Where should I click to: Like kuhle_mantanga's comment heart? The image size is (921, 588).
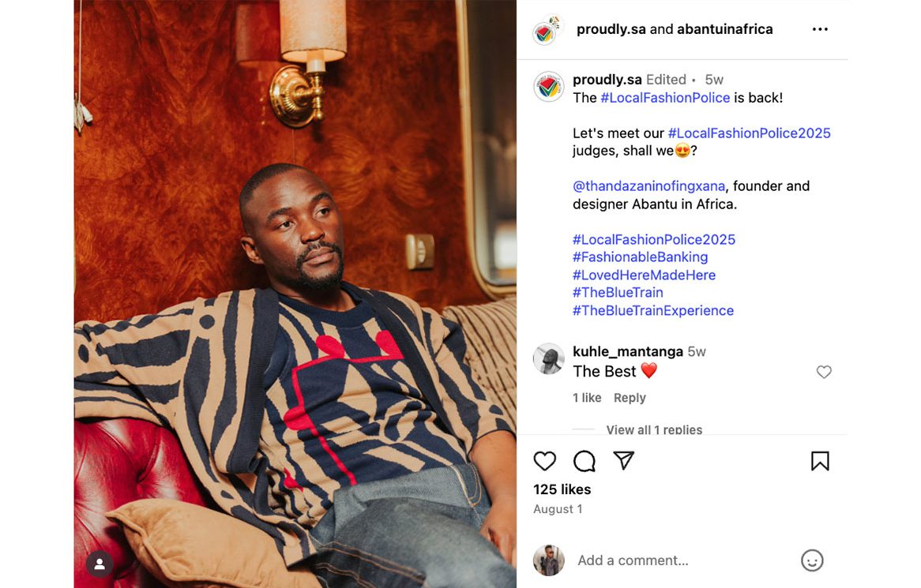pyautogui.click(x=824, y=372)
